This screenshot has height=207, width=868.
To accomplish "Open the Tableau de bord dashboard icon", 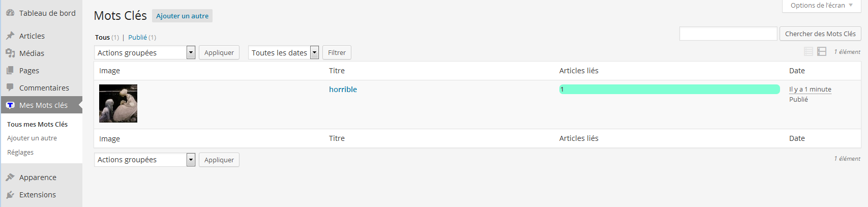I will [x=10, y=13].
